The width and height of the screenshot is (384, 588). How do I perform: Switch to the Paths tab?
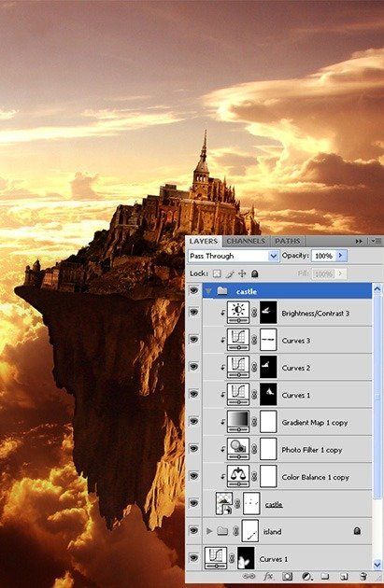pos(288,241)
